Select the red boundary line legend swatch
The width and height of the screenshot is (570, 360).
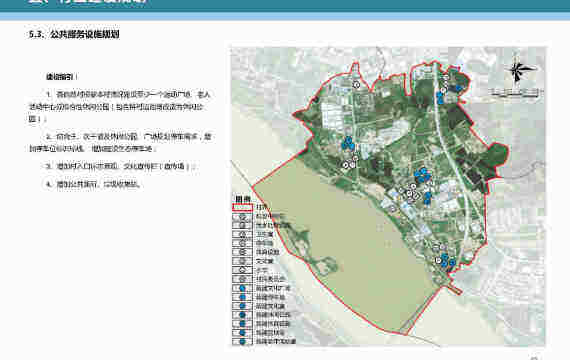(x=242, y=207)
